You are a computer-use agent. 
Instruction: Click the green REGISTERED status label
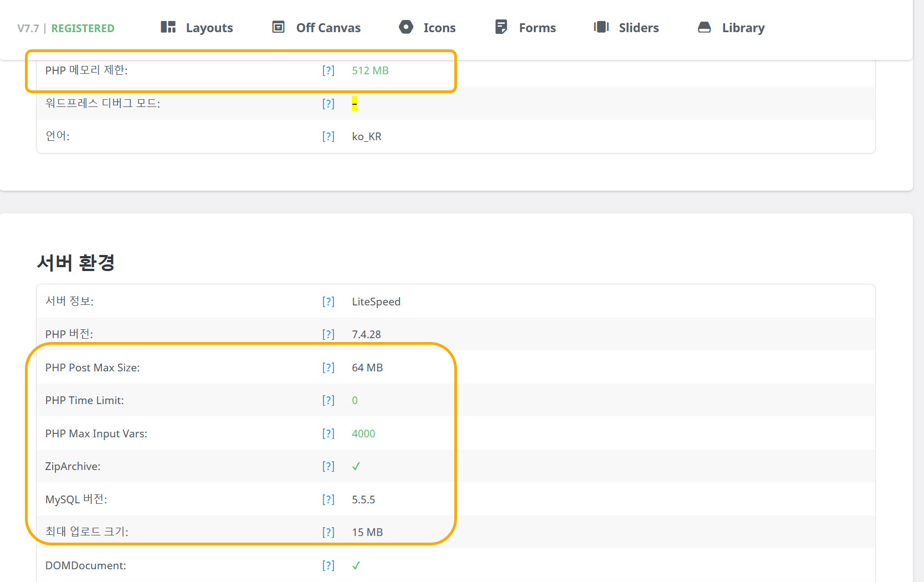(x=83, y=28)
